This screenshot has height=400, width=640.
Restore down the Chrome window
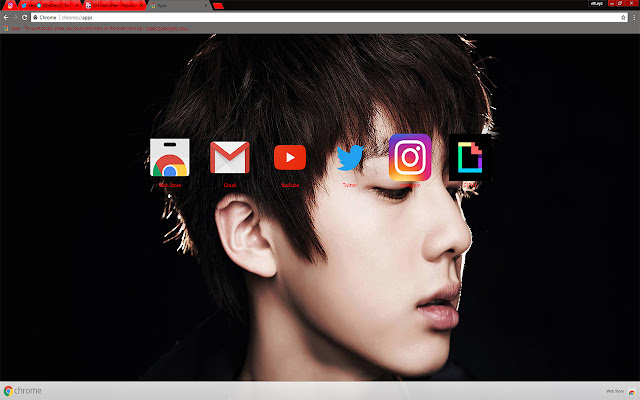click(620, 3)
